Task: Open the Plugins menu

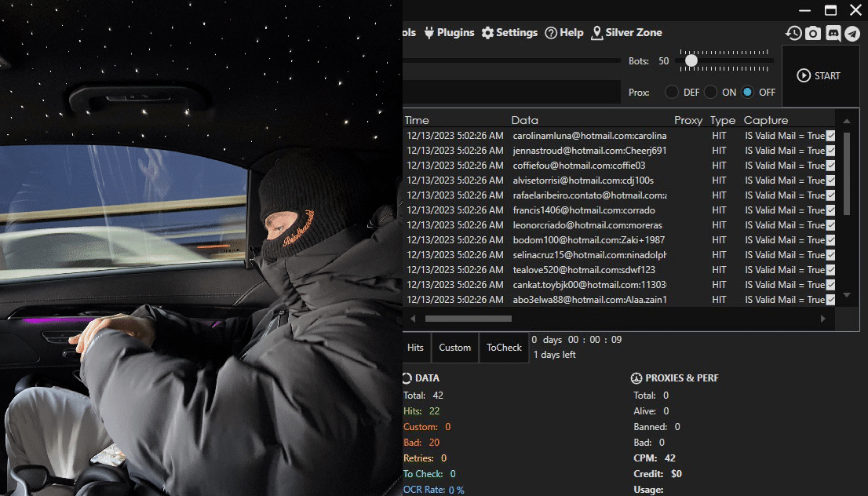Action: (449, 33)
